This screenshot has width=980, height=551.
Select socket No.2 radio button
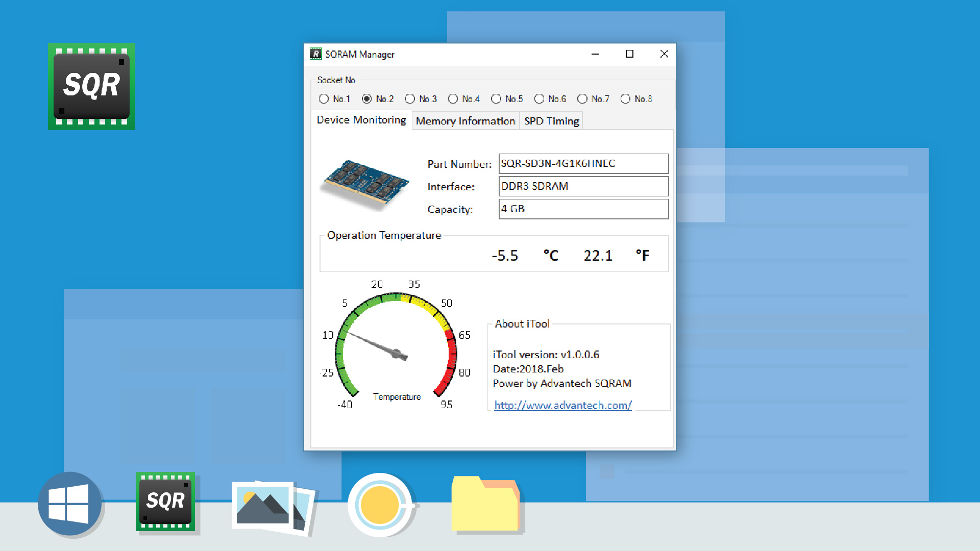point(366,99)
